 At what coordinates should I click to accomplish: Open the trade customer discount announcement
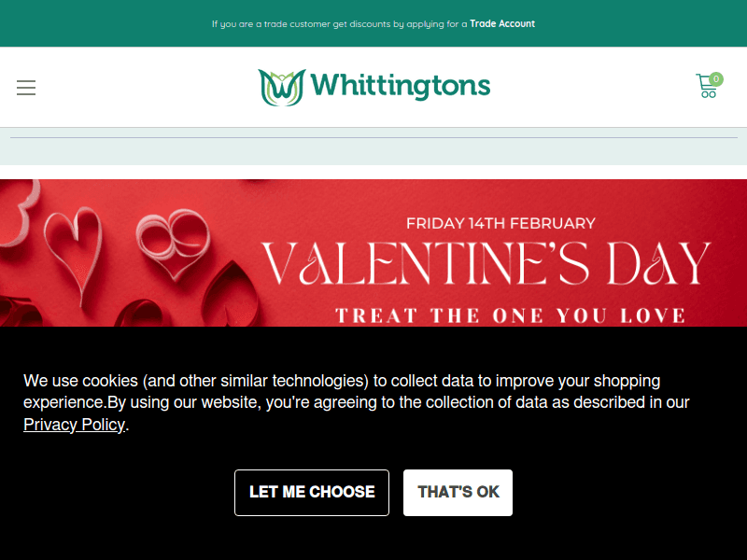[373, 23]
